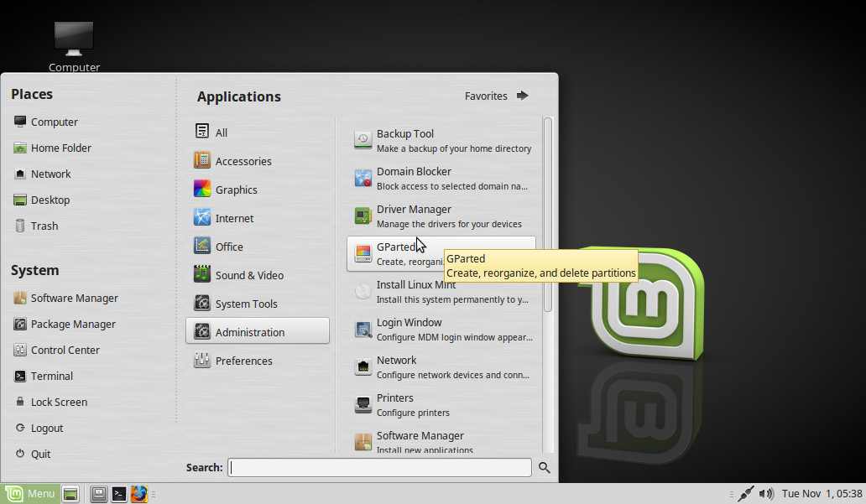The width and height of the screenshot is (866, 504).
Task: Select the Accessories category
Action: coord(243,161)
